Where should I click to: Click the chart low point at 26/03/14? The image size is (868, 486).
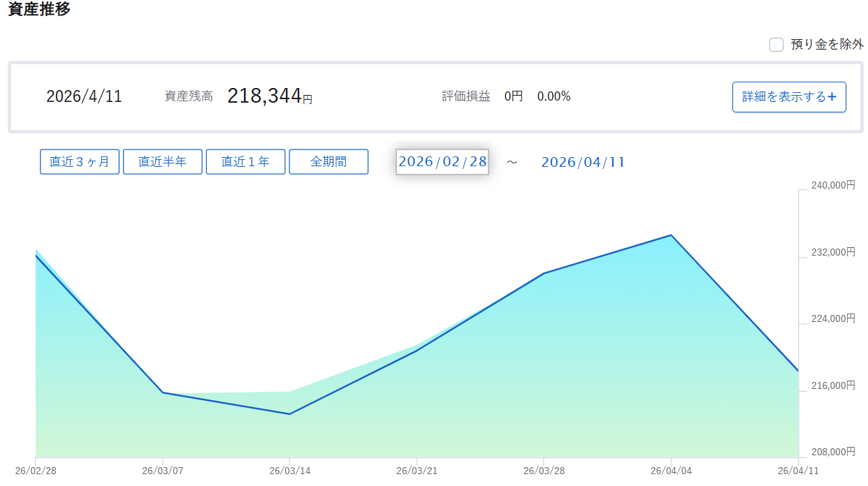pos(289,414)
